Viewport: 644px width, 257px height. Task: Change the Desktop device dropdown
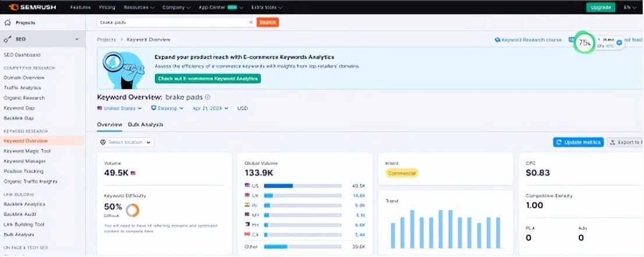click(168, 108)
